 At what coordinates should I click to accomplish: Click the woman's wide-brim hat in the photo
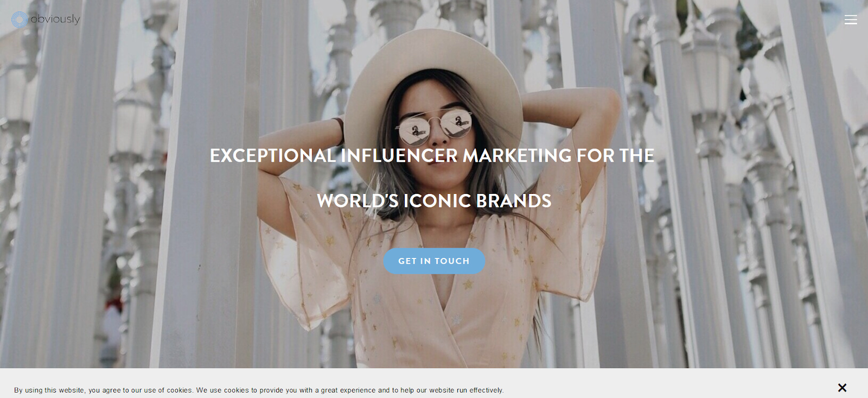pos(434,60)
